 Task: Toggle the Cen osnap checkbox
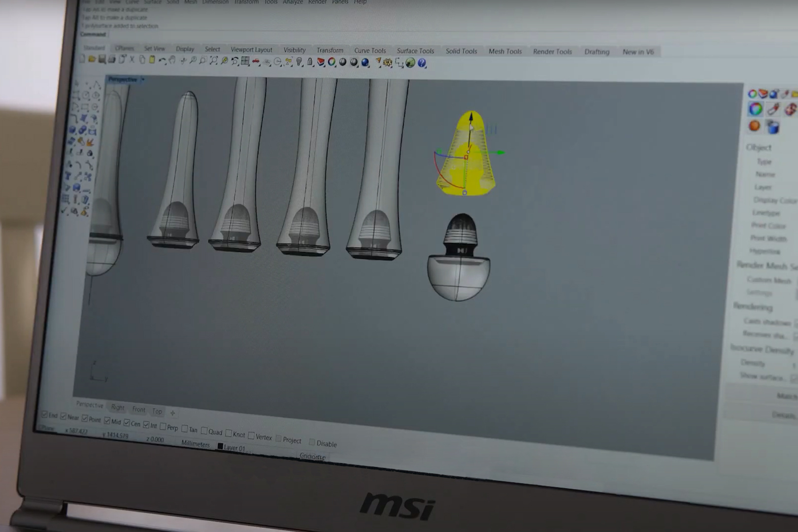coord(127,423)
